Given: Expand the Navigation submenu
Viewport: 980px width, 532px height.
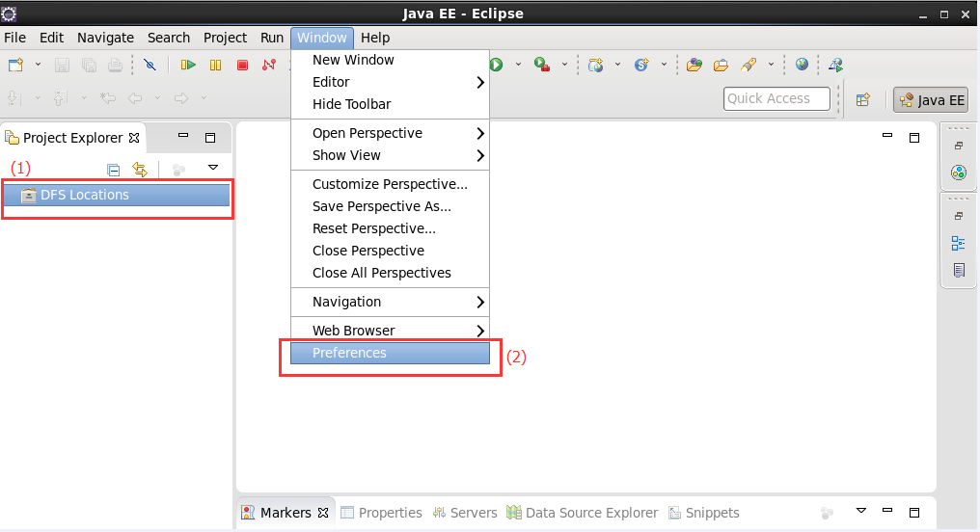Looking at the screenshot, I should coord(390,302).
